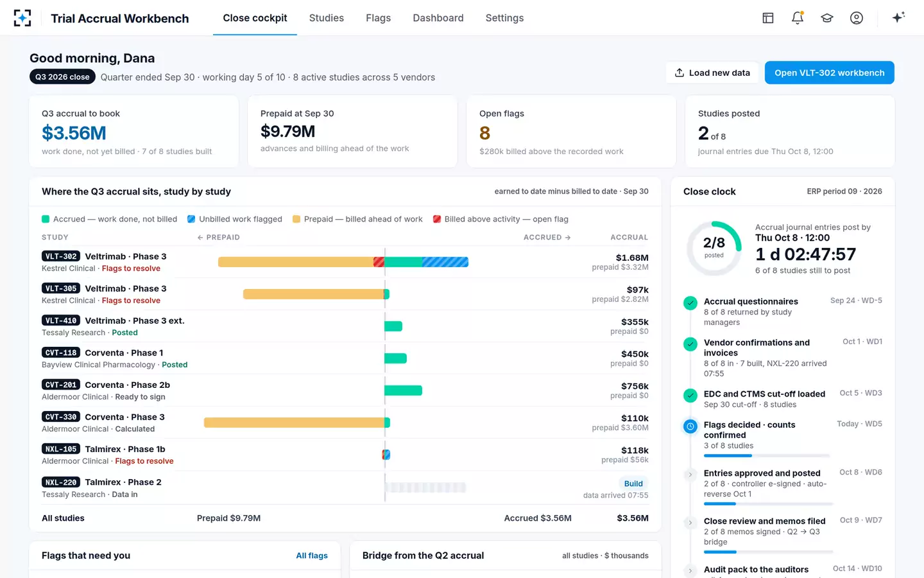Click the Q3 2026 close badge
This screenshot has width=924, height=578.
tap(62, 77)
